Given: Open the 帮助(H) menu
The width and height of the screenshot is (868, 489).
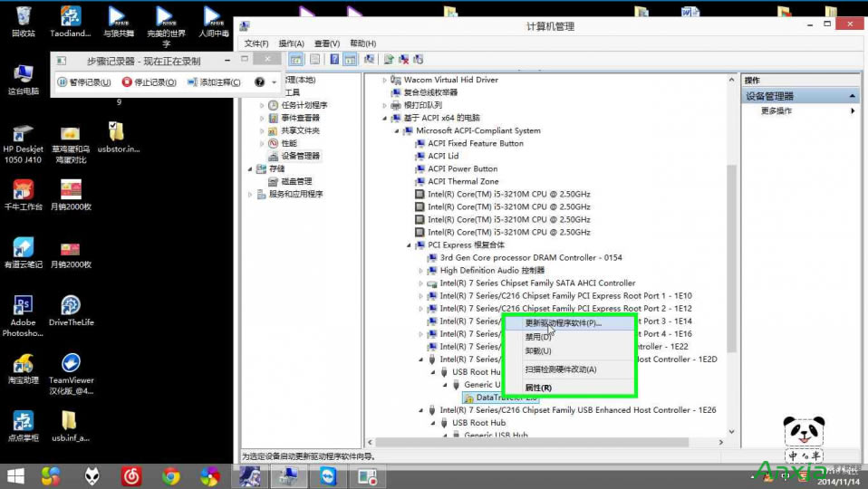Looking at the screenshot, I should tap(363, 43).
